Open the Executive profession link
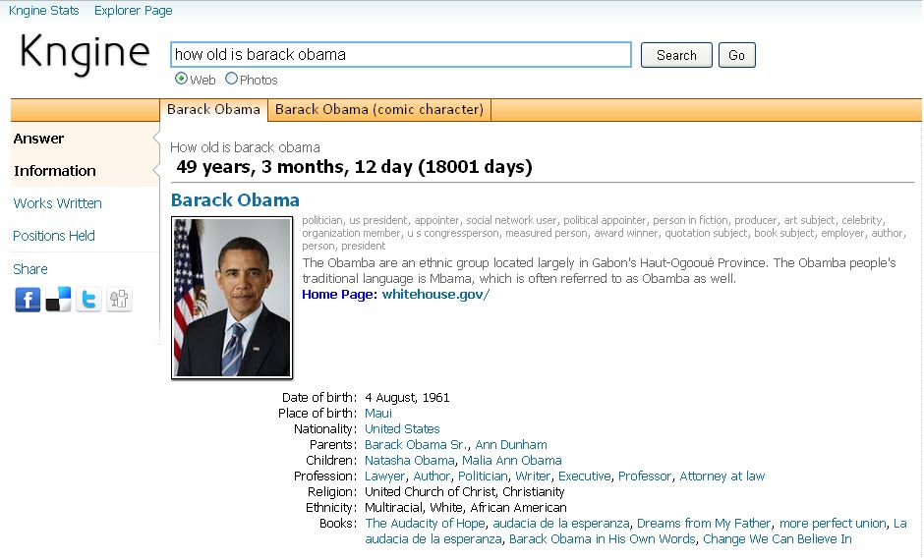Viewport: 924px width, 560px height. pyautogui.click(x=585, y=476)
